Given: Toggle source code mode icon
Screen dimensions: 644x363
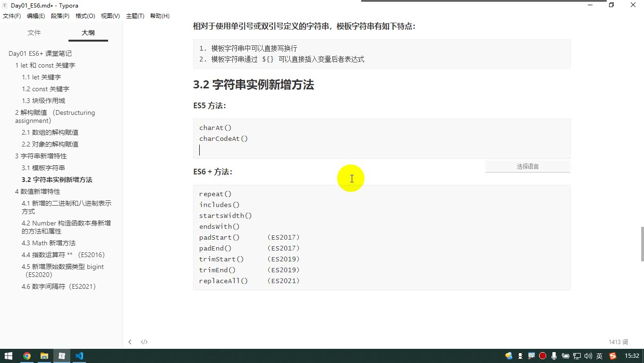Looking at the screenshot, I should pyautogui.click(x=144, y=342).
